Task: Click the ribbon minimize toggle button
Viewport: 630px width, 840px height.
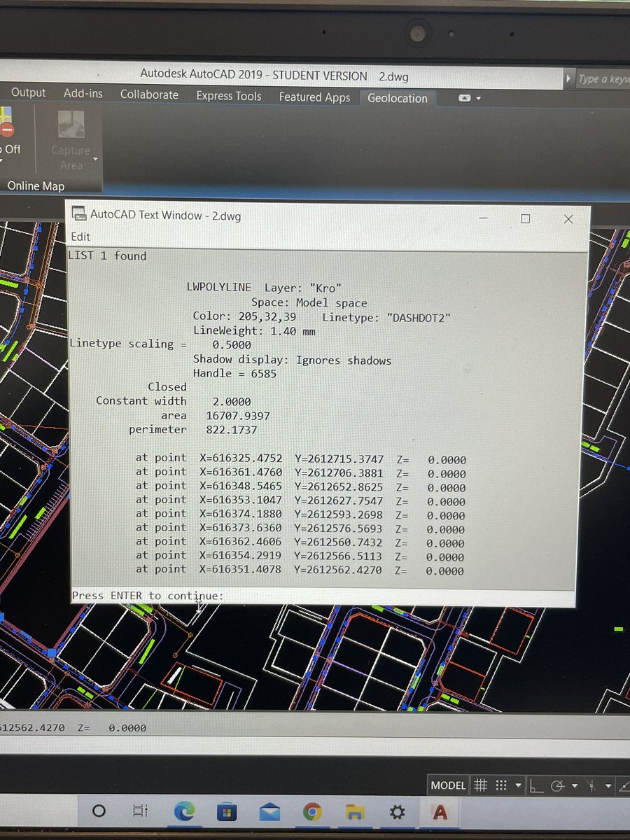Action: tap(465, 99)
